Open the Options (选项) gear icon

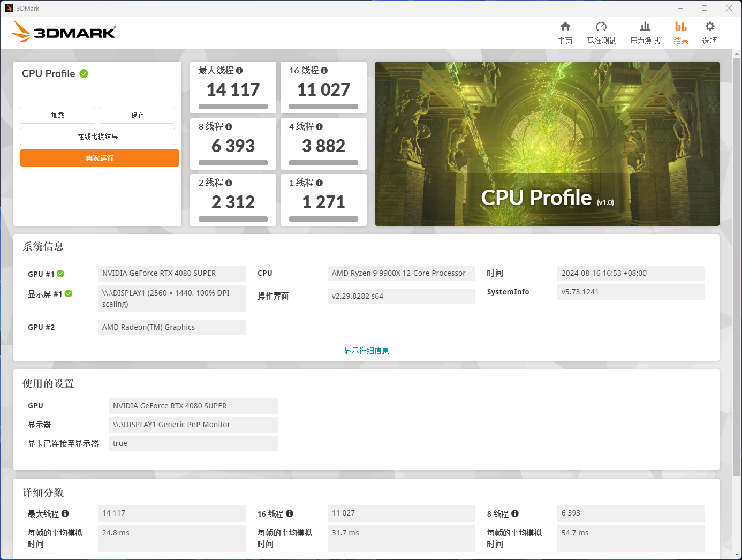pos(709,27)
